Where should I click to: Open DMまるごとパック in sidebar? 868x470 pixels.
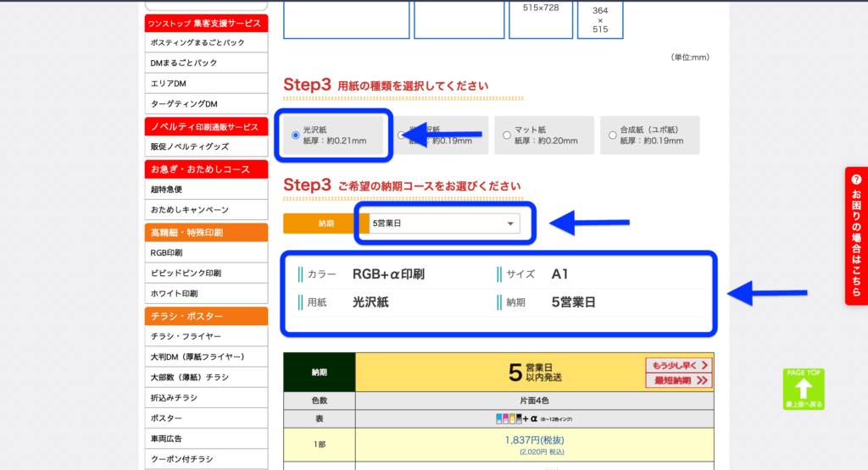click(206, 63)
